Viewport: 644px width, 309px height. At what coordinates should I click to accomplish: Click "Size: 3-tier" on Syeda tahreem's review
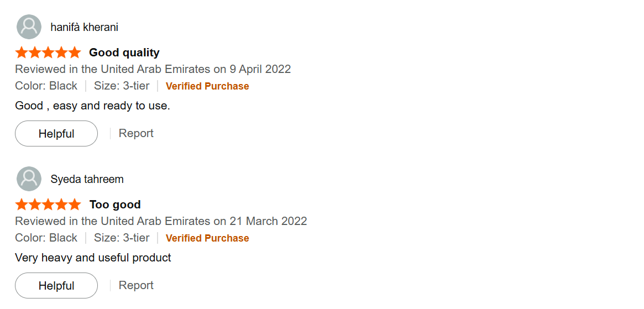tap(122, 238)
